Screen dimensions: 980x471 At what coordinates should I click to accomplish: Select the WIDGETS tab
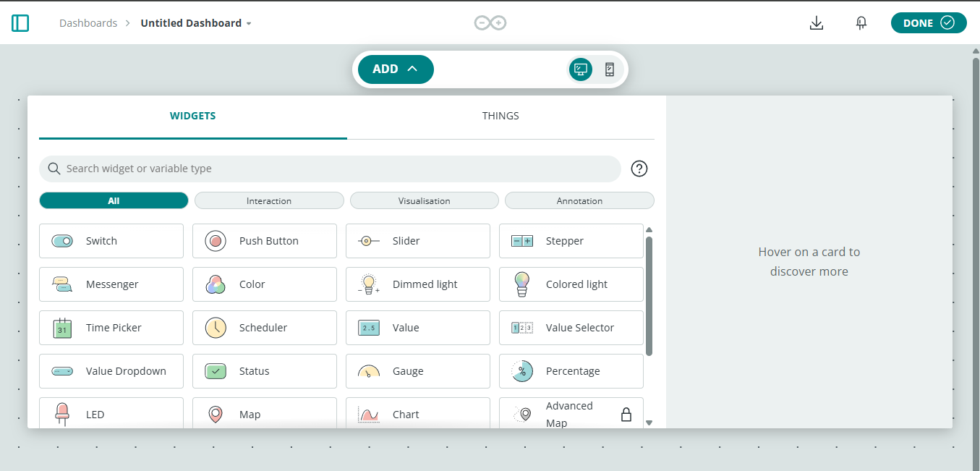pyautogui.click(x=192, y=116)
